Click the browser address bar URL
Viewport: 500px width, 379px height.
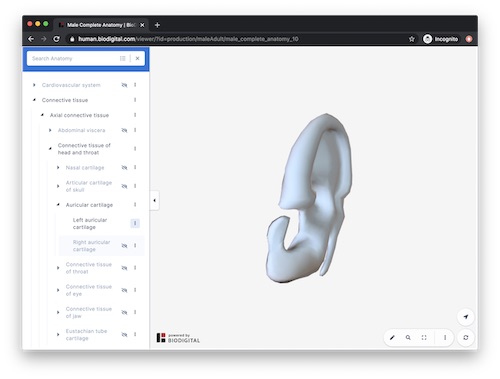[188, 39]
